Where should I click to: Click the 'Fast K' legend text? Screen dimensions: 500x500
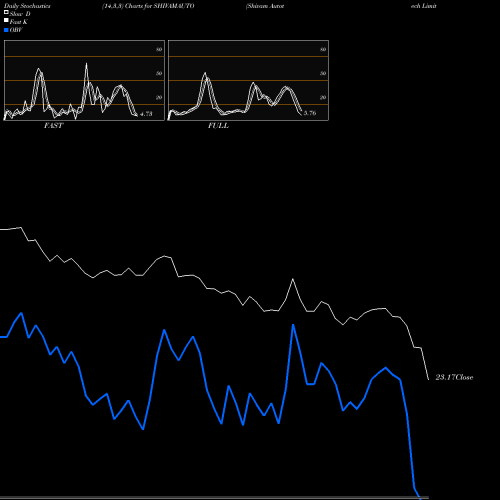click(19, 22)
